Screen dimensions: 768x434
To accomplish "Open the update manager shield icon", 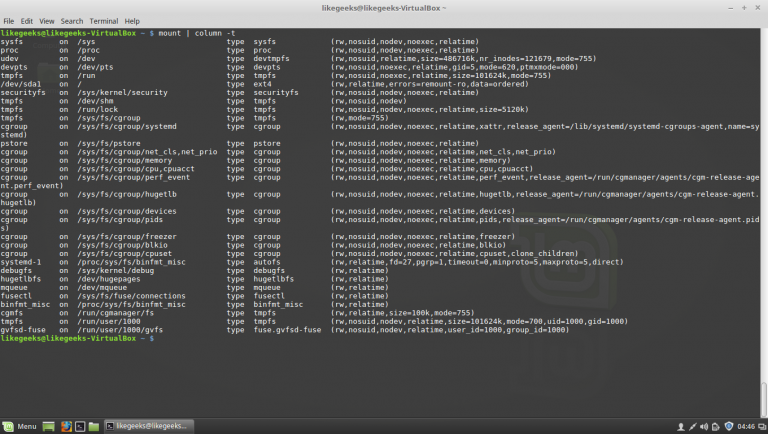I will 728,426.
